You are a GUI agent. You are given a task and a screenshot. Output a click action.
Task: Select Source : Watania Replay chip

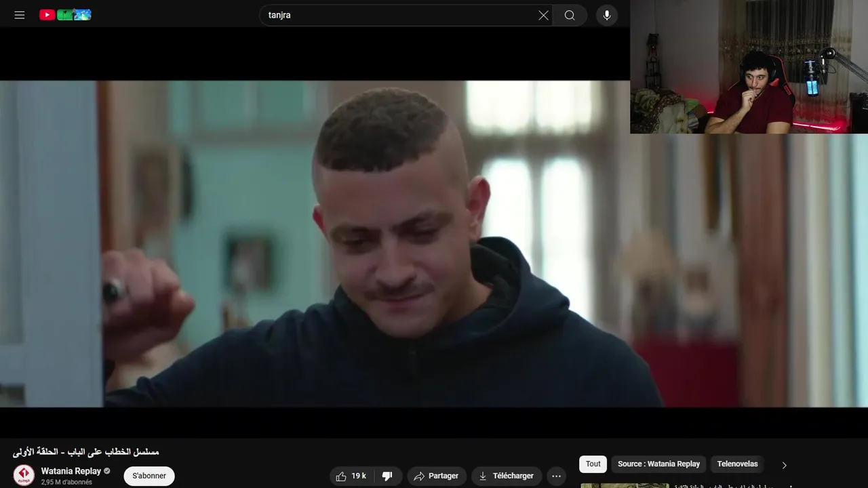658,464
